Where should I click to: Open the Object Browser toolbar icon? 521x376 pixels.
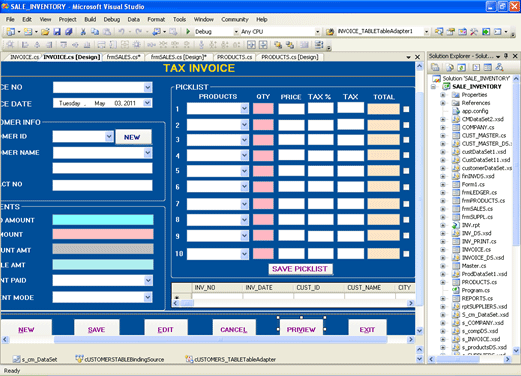[462, 32]
